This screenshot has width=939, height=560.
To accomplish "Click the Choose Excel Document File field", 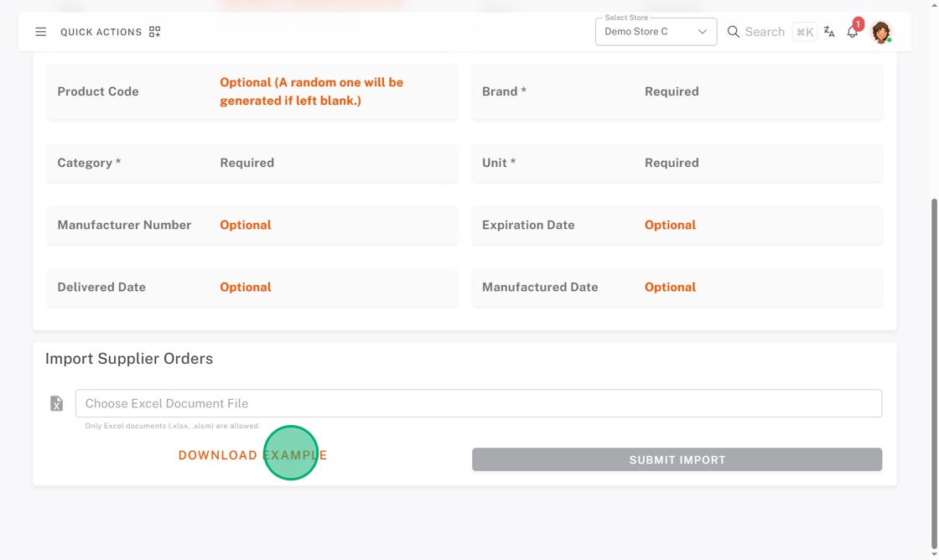I will coord(478,403).
